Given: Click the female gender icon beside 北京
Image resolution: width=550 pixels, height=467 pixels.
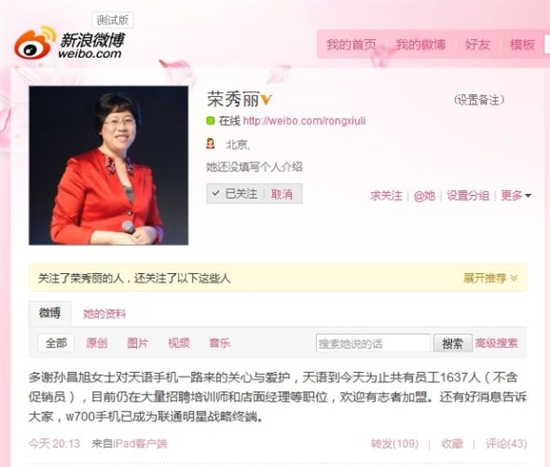Looking at the screenshot, I should [210, 144].
